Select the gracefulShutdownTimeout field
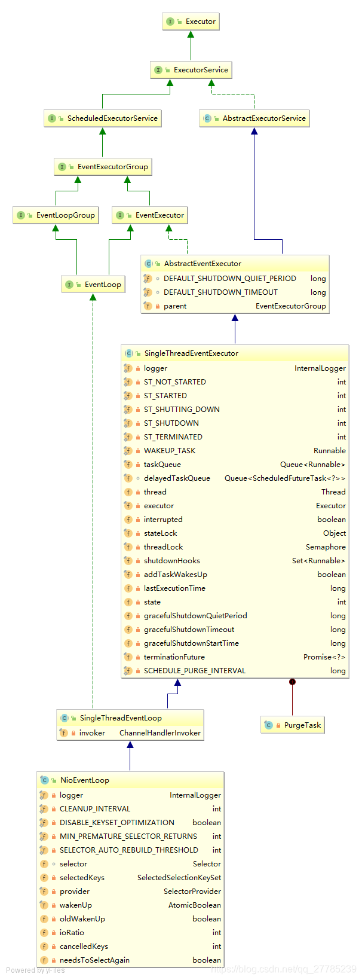Screen dimensions: 362x980 coord(235,630)
